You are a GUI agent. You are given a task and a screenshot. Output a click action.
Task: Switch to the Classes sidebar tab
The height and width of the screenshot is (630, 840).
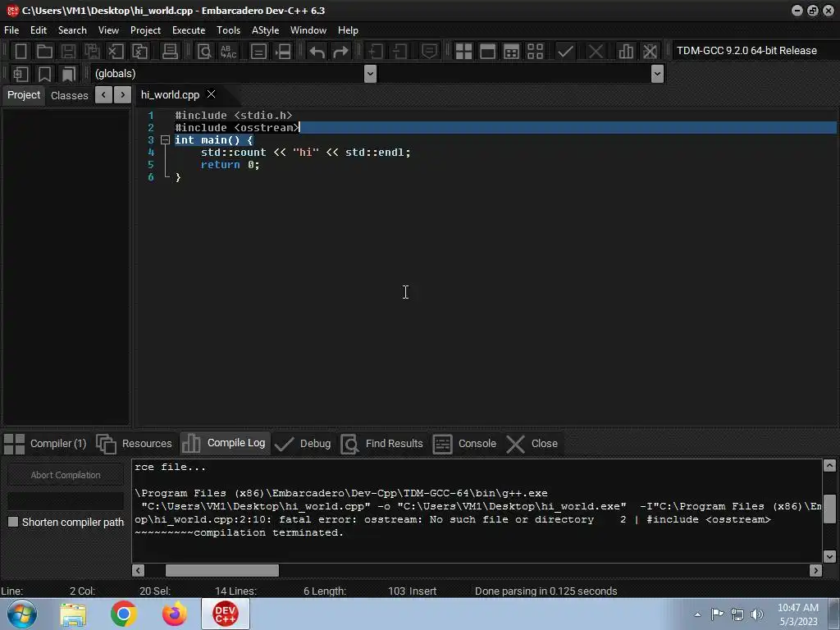point(69,95)
